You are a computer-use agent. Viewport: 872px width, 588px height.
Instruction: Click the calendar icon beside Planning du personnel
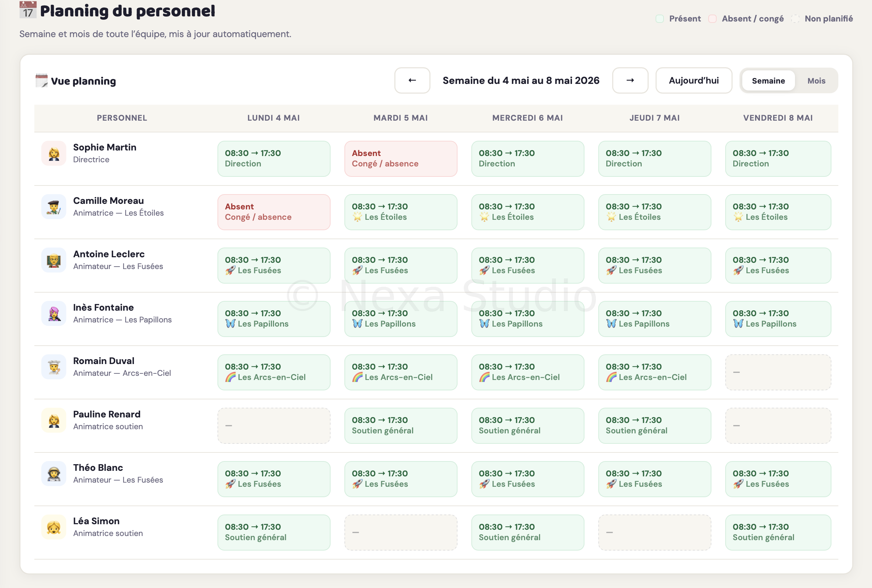point(28,10)
